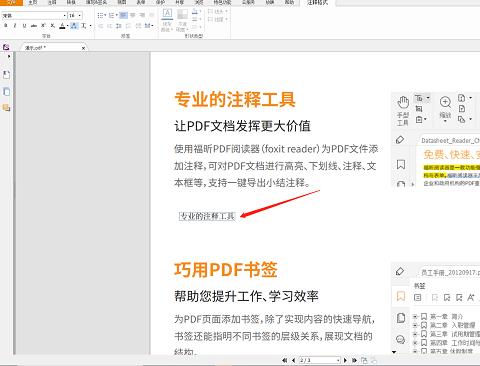Image resolution: width=480 pixels, height=366 pixels.
Task: Expand the bulleted list style dropdown
Action: 105,15
